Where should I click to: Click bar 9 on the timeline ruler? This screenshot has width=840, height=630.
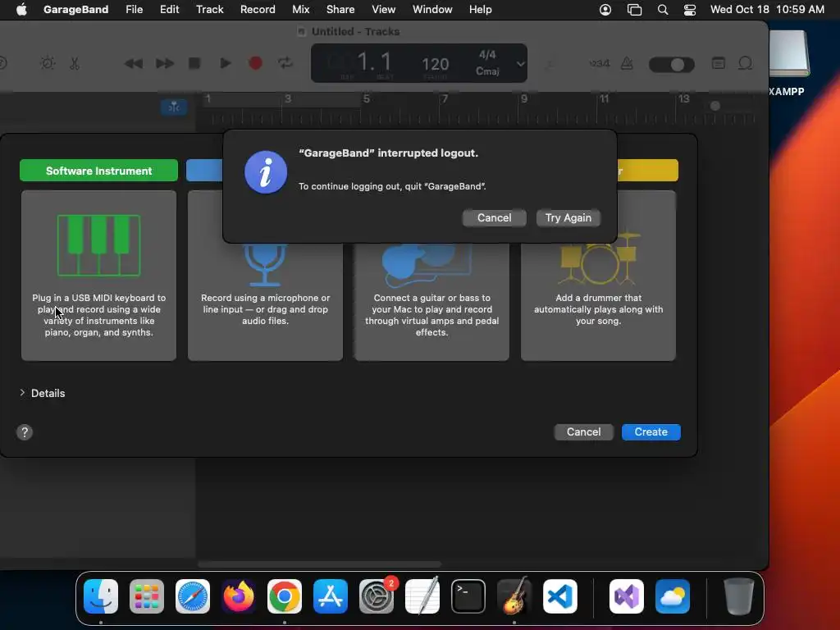pyautogui.click(x=523, y=98)
